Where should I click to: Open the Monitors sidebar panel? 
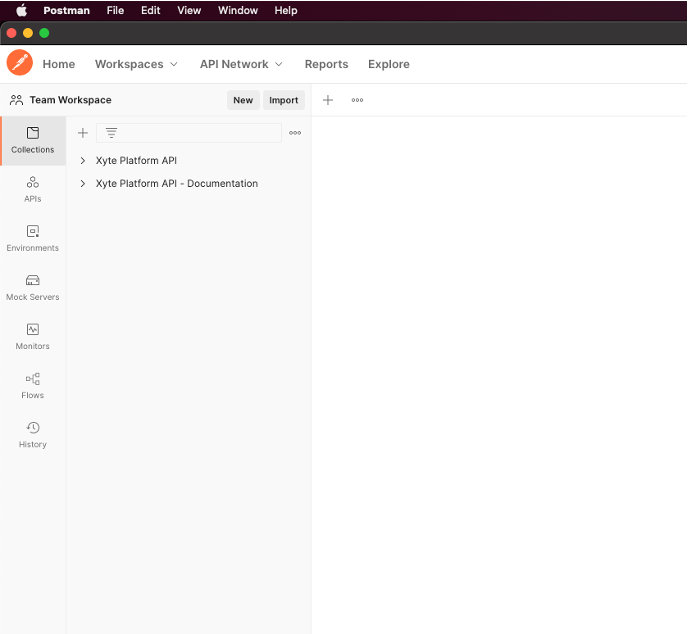tap(33, 337)
